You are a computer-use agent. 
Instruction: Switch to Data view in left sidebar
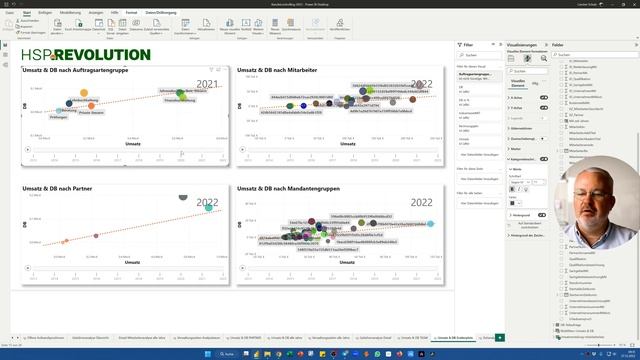pos(5,55)
